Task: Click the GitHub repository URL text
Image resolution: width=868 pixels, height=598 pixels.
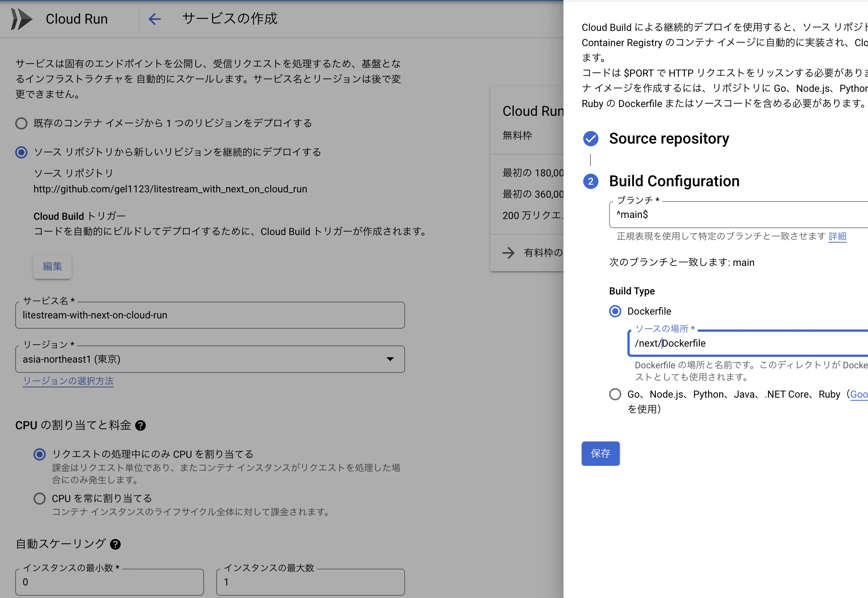Action: coord(170,189)
